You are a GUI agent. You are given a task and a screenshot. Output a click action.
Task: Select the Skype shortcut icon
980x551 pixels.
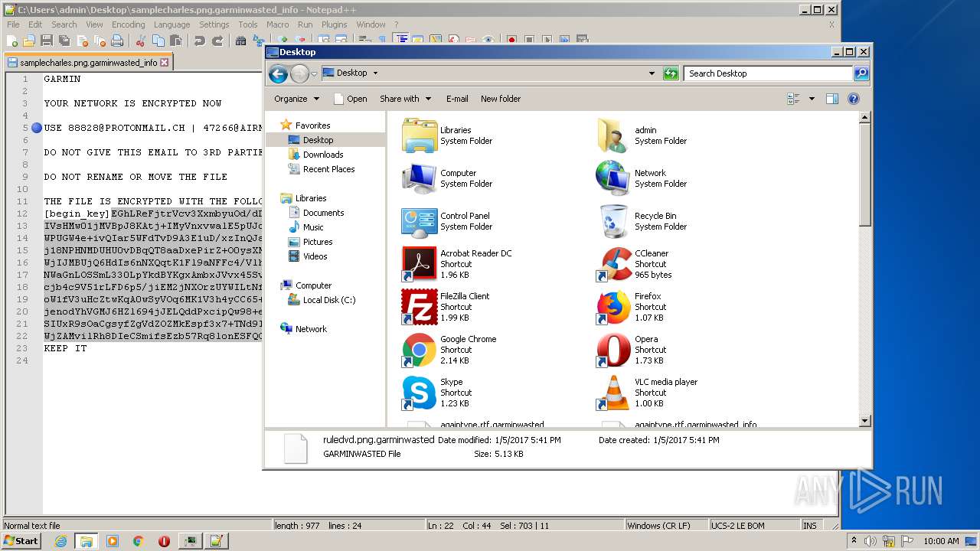pyautogui.click(x=420, y=393)
